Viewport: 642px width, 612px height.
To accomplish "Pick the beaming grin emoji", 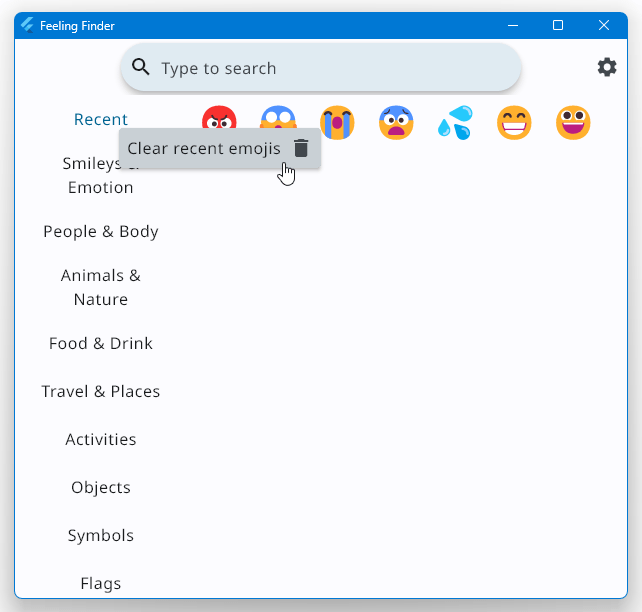I will (514, 122).
